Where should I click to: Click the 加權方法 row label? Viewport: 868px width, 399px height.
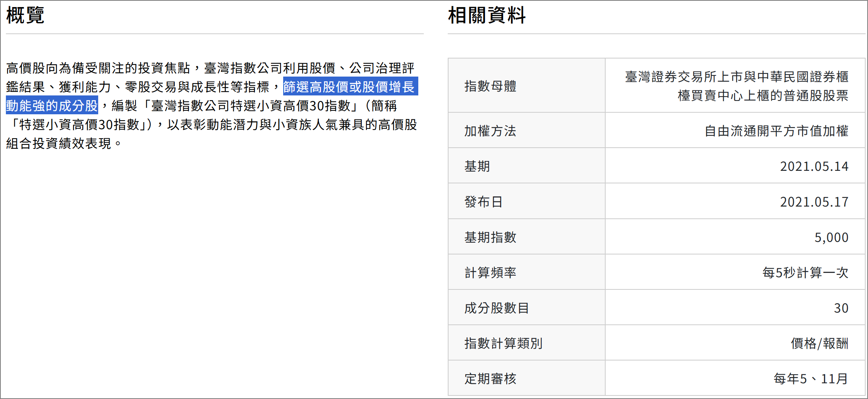pos(490,130)
